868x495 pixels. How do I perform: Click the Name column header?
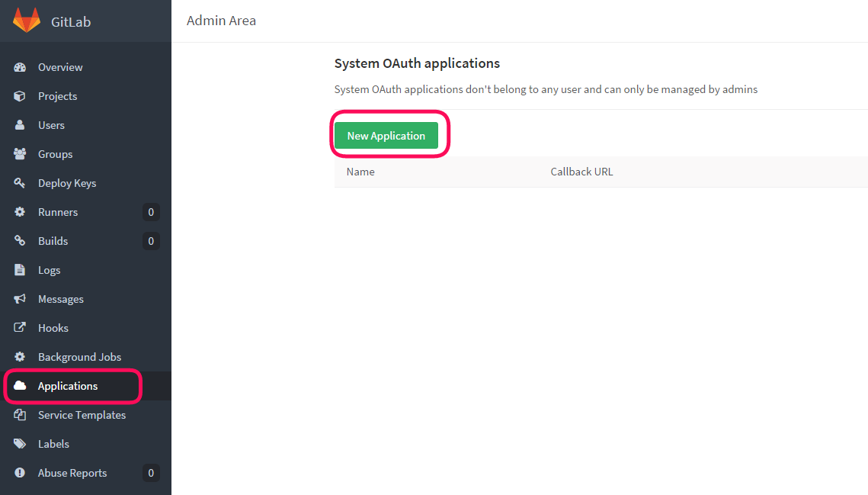[360, 172]
